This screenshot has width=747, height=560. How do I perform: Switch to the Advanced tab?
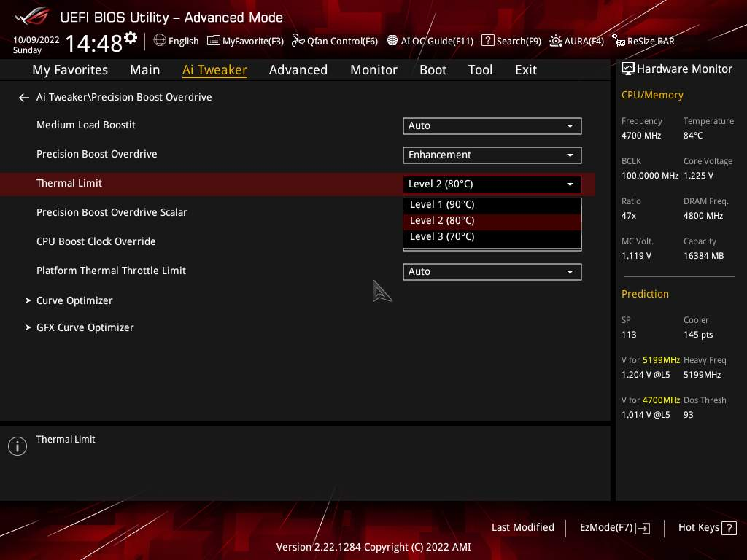click(298, 70)
